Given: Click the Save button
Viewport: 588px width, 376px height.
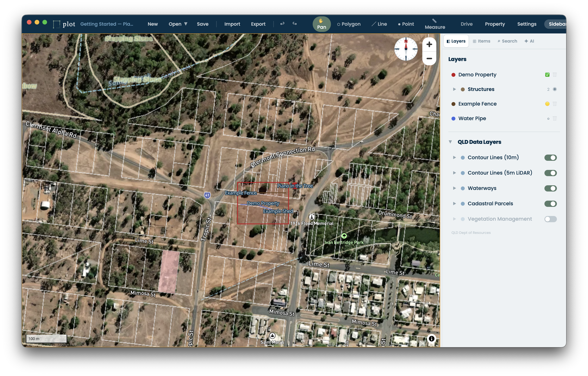Looking at the screenshot, I should pos(202,24).
